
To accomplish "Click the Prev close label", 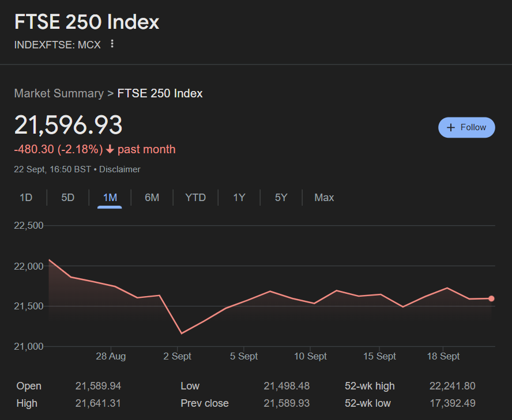I will [x=205, y=403].
